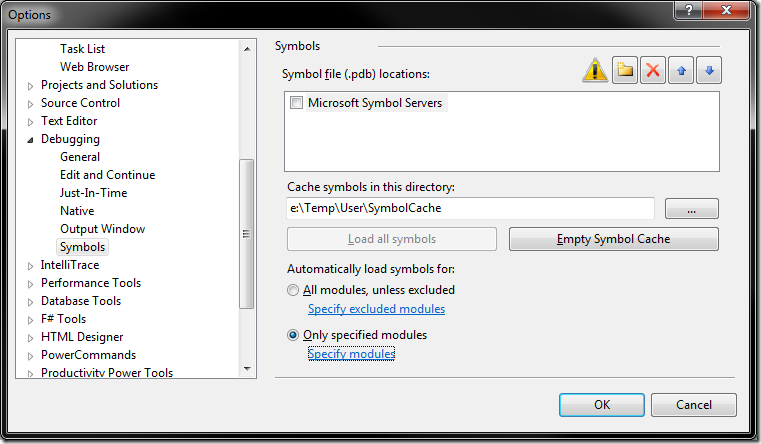This screenshot has height=444, width=761.
Task: Expand the IntelliTrace node
Action: pos(31,266)
